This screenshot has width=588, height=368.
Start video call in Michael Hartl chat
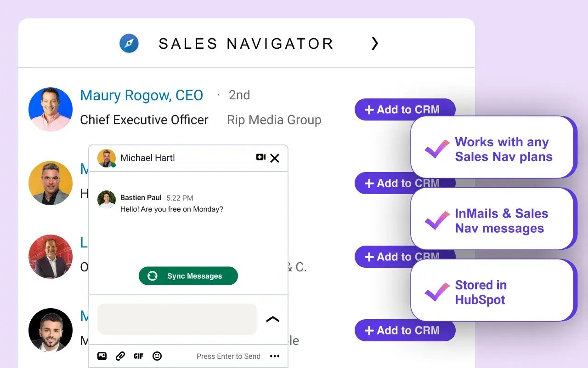[x=261, y=157]
